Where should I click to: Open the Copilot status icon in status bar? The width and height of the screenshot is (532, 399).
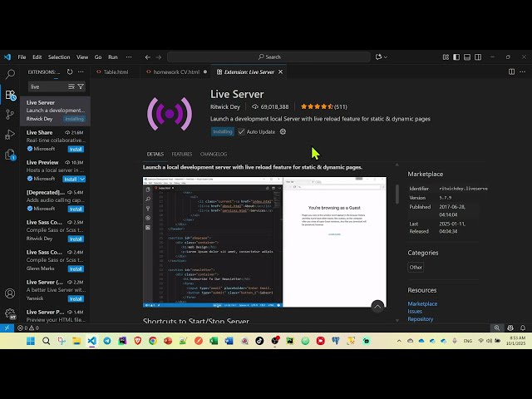click(x=510, y=328)
